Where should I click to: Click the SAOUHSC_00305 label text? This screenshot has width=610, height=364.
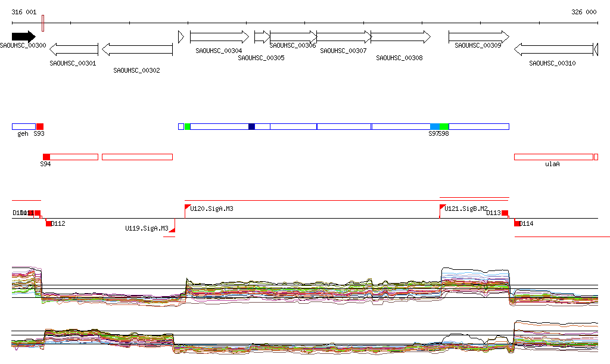(261, 58)
